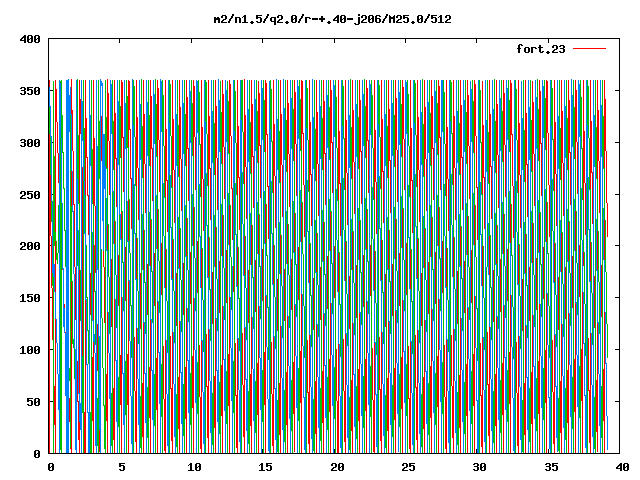The height and width of the screenshot is (480, 640).
Task: Click y-axis label 350
Action: click(30, 91)
